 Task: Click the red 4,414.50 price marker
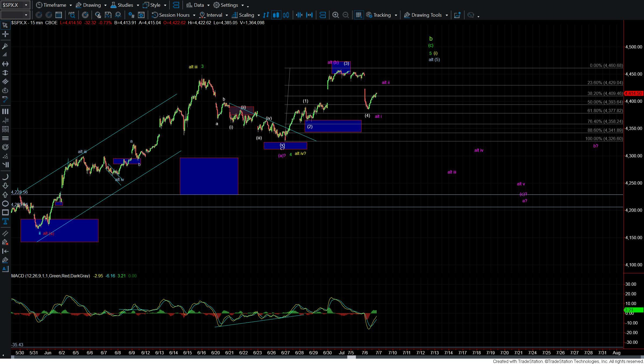634,93
